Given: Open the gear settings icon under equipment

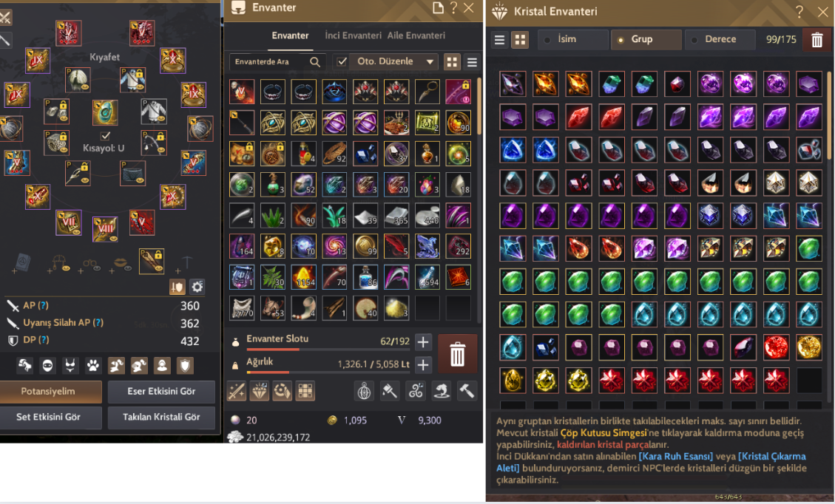Looking at the screenshot, I should (197, 287).
